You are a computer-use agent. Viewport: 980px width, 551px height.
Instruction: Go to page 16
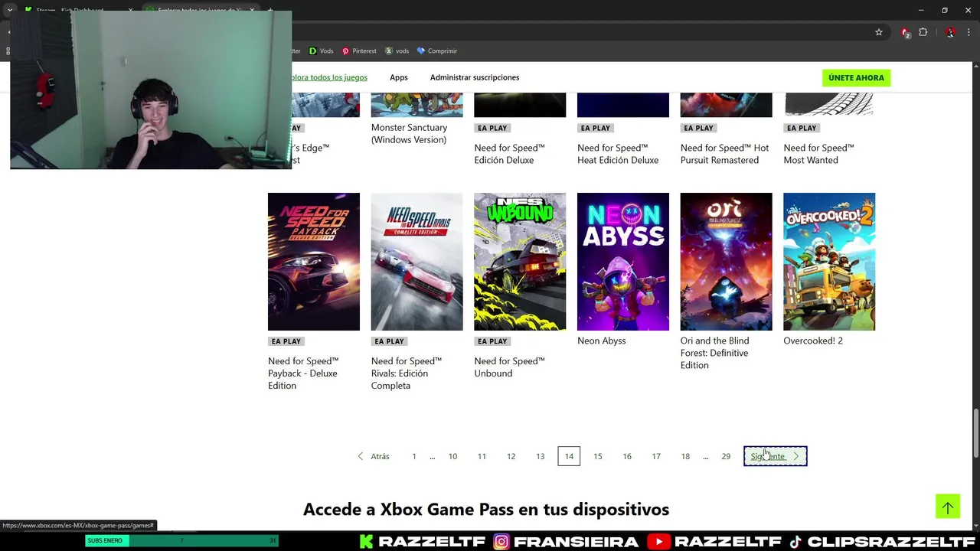[x=627, y=456]
